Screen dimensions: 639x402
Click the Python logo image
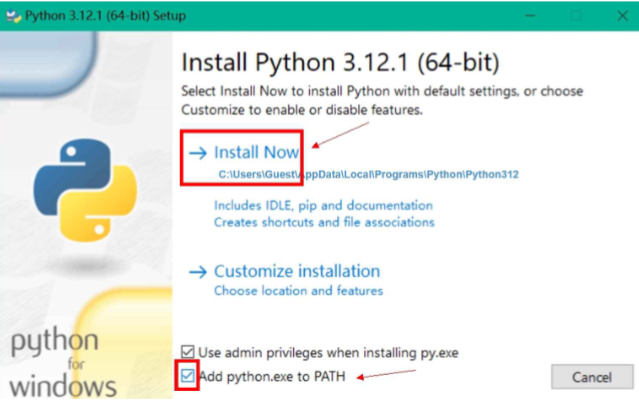pos(85,190)
